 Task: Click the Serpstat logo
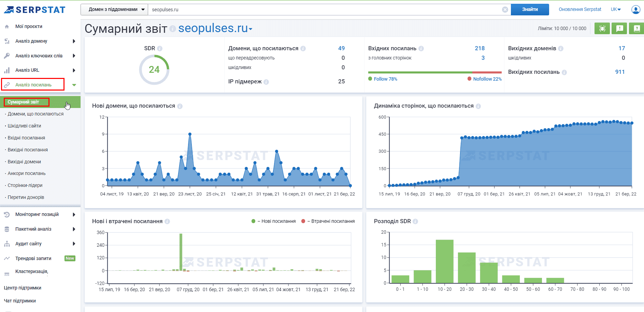[34, 10]
